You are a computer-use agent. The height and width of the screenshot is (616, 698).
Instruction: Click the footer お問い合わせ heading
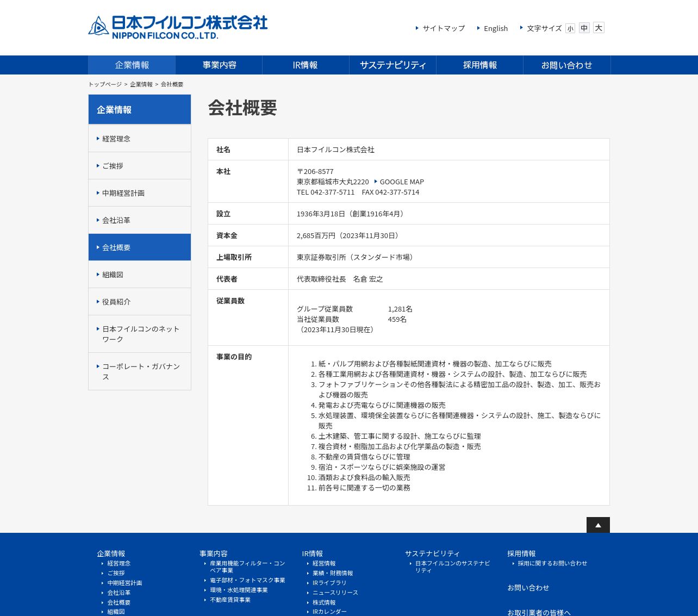pos(528,588)
